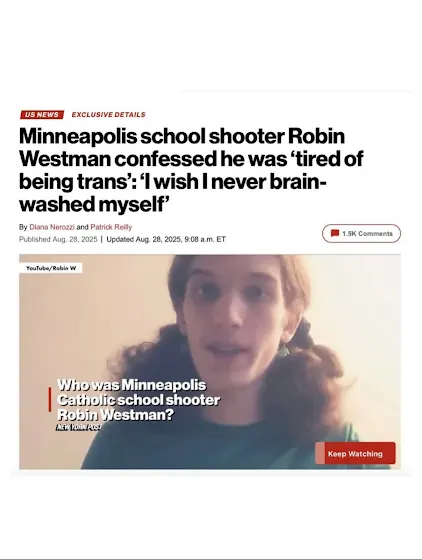422x560 pixels.
Task: Click the Keep Watching button
Action: point(355,453)
